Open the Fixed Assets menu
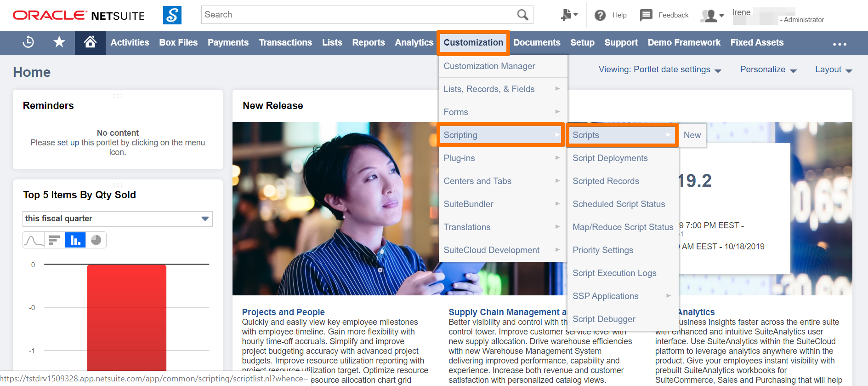Viewport: 868px width, 386px height. pyautogui.click(x=757, y=43)
